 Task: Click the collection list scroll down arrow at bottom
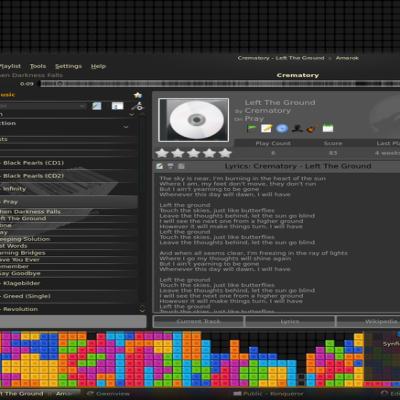[142, 311]
